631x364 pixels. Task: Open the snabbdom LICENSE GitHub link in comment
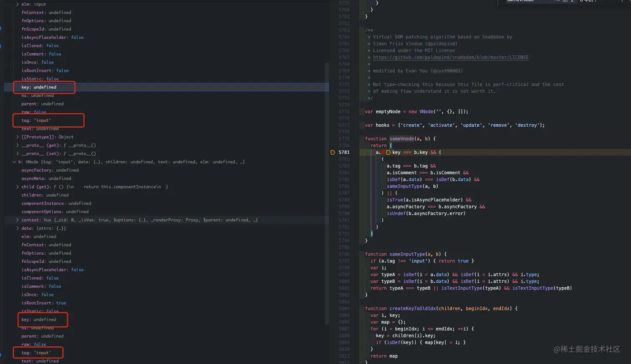click(x=451, y=57)
